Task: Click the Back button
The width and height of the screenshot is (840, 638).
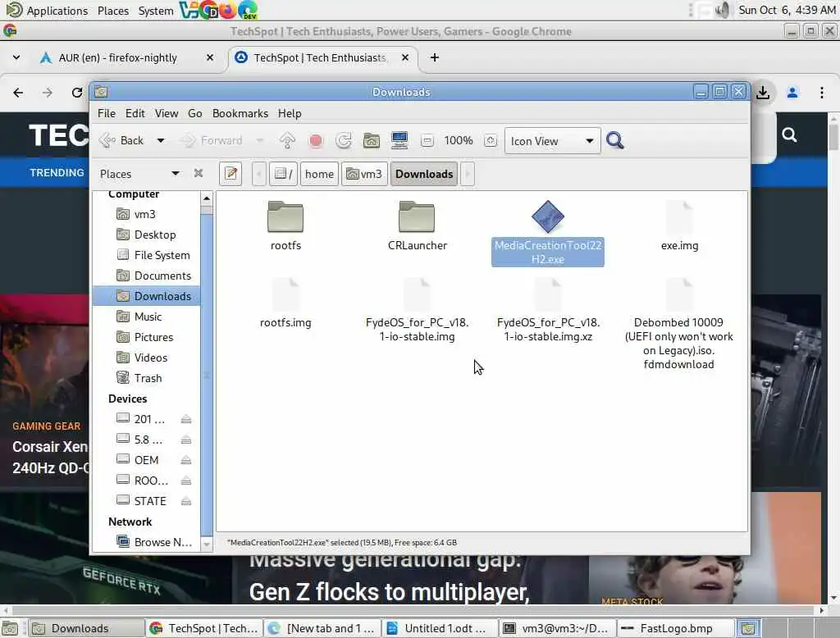Action: click(x=124, y=141)
